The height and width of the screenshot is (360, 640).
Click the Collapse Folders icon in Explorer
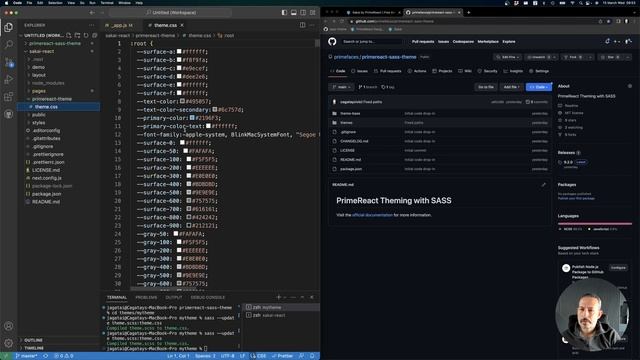(95, 36)
